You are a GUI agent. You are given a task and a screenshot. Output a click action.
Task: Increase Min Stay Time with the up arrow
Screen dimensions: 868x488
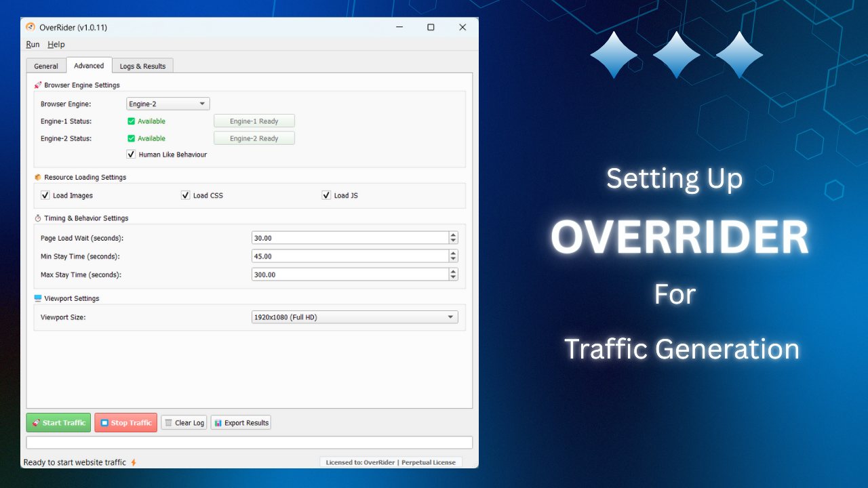(453, 253)
